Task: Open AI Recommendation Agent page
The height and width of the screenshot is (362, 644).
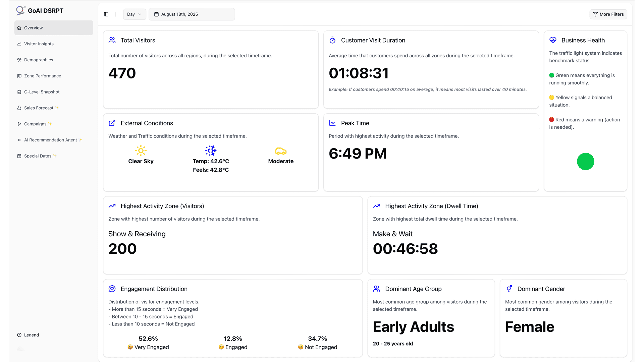Action: (x=54, y=140)
